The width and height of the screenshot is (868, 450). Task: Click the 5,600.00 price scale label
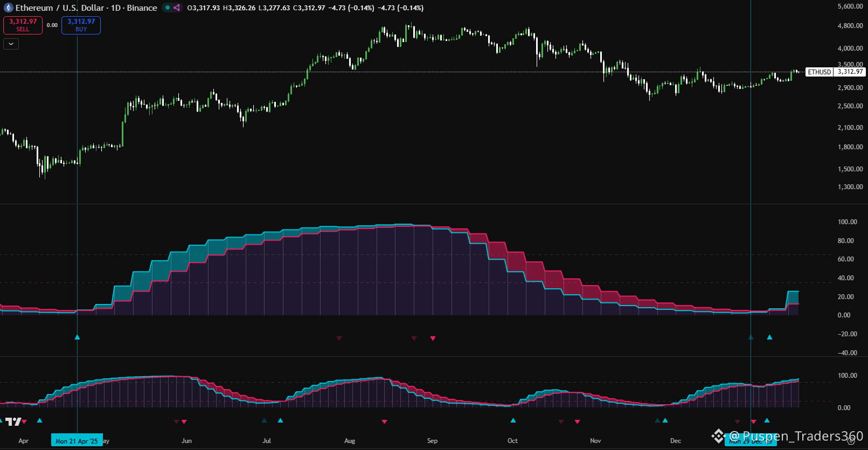pyautogui.click(x=850, y=6)
